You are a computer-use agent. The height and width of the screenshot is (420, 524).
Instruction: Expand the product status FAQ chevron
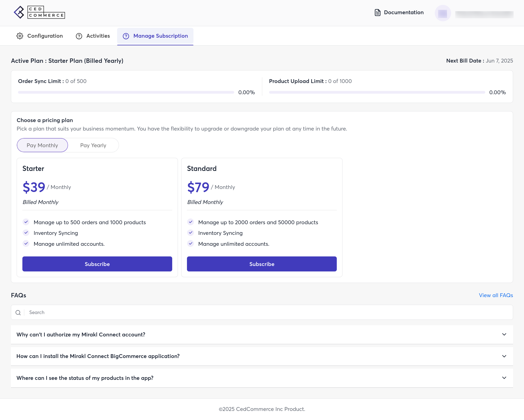[x=504, y=378]
